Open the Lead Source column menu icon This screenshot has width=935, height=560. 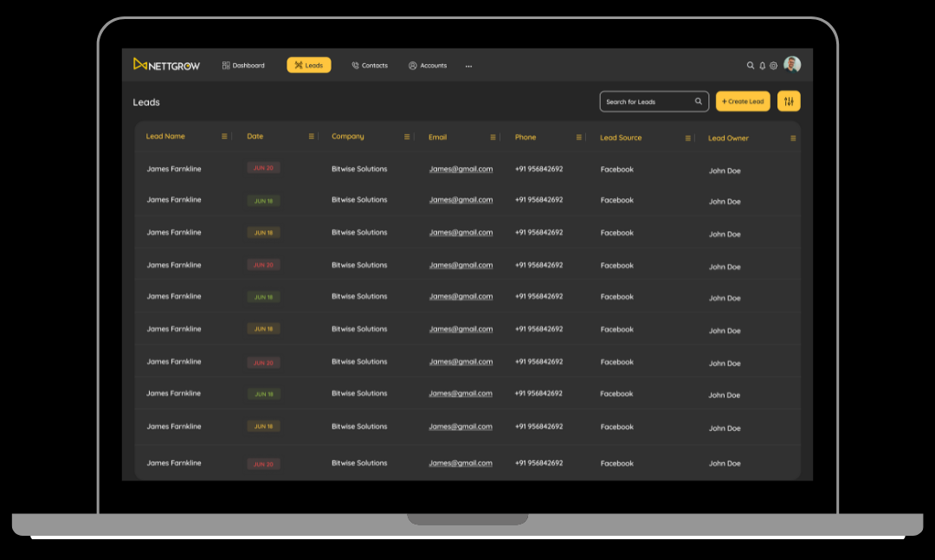688,138
